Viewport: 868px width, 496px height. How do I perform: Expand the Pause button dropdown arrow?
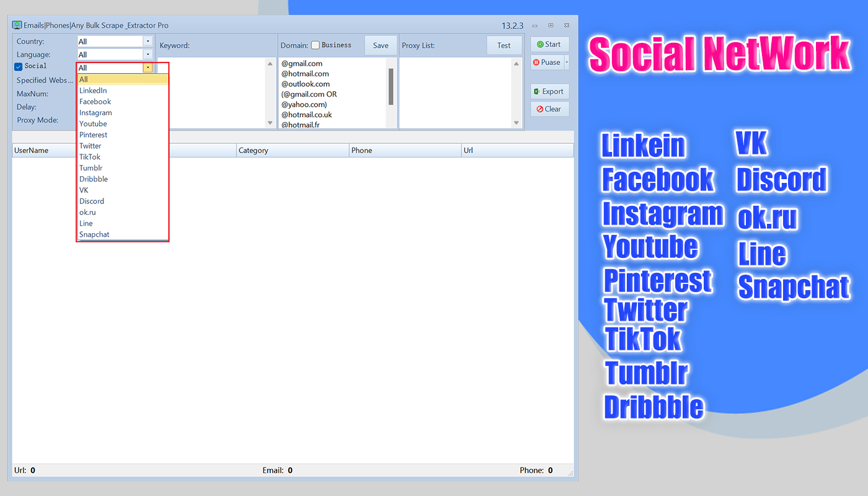(567, 62)
